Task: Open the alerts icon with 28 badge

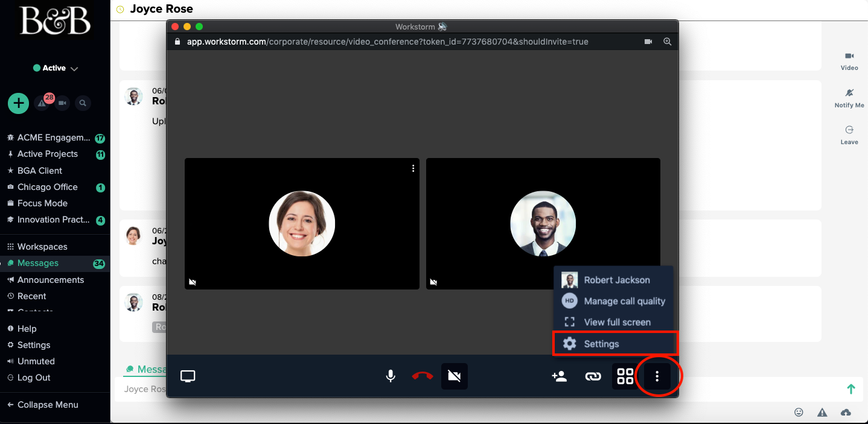Action: (x=42, y=103)
